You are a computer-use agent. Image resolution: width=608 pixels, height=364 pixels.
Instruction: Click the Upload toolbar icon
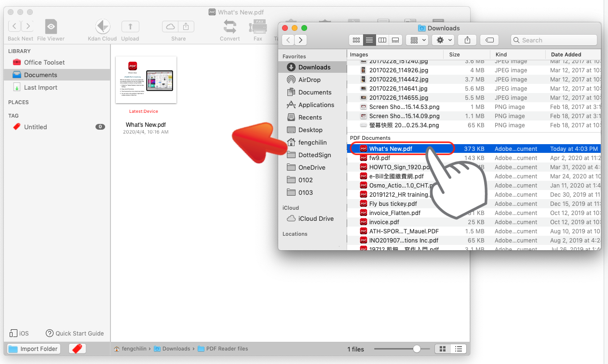(x=130, y=27)
